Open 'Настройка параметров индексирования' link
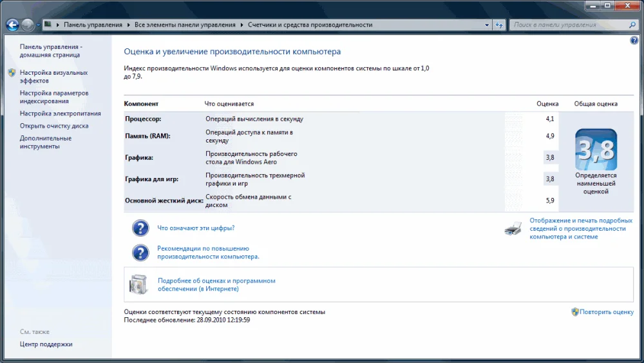Screen dimensions: 644x363 [54, 97]
